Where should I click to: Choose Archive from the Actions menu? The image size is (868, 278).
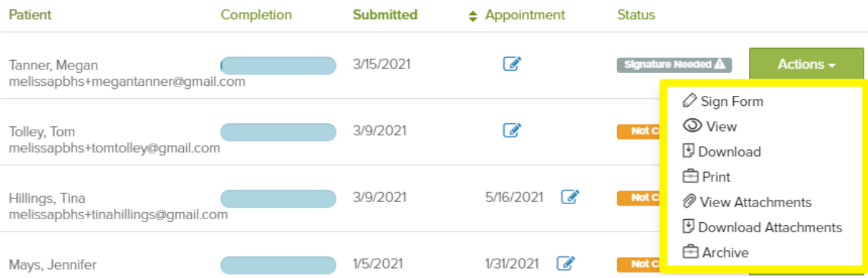725,253
